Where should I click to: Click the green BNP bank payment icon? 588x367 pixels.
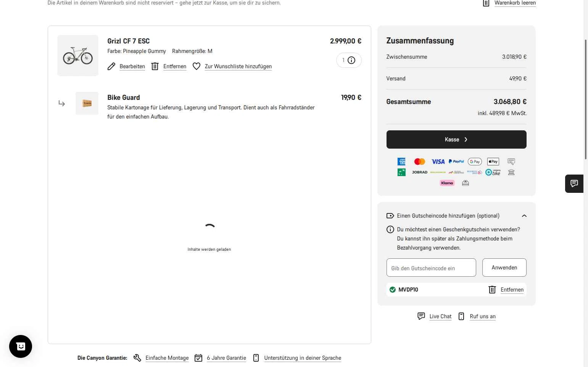(401, 172)
